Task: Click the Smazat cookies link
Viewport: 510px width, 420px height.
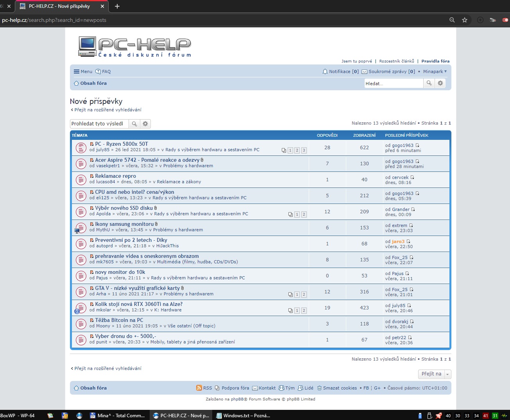Action: pos(340,388)
